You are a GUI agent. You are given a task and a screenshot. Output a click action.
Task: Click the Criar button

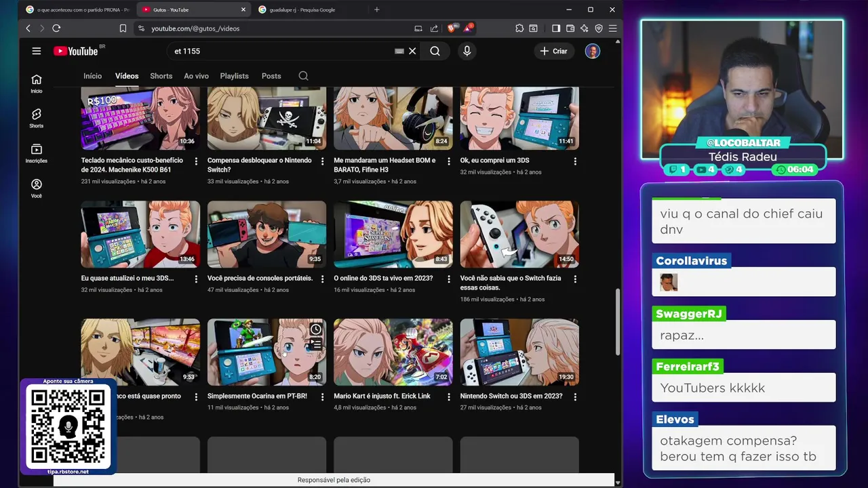point(554,51)
